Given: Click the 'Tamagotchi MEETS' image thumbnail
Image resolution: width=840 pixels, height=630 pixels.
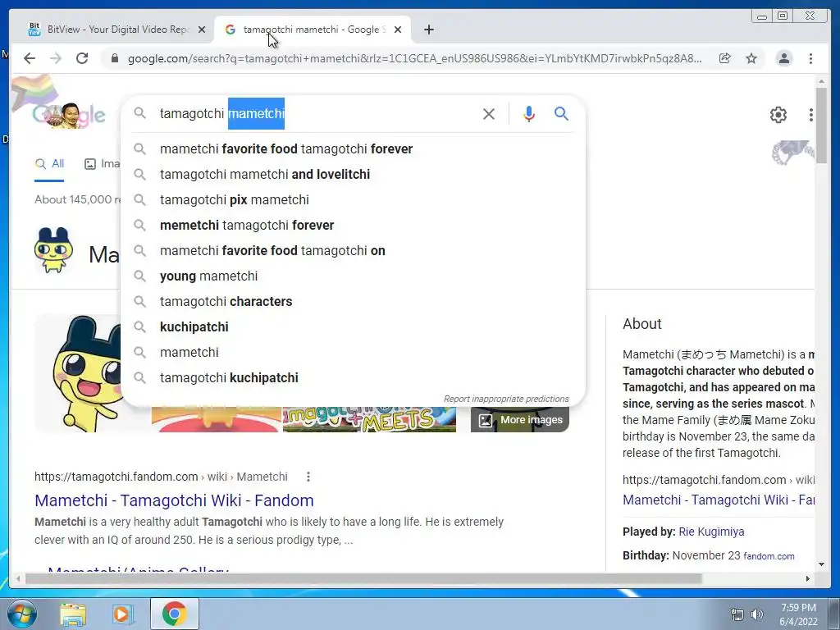Looking at the screenshot, I should (x=370, y=419).
